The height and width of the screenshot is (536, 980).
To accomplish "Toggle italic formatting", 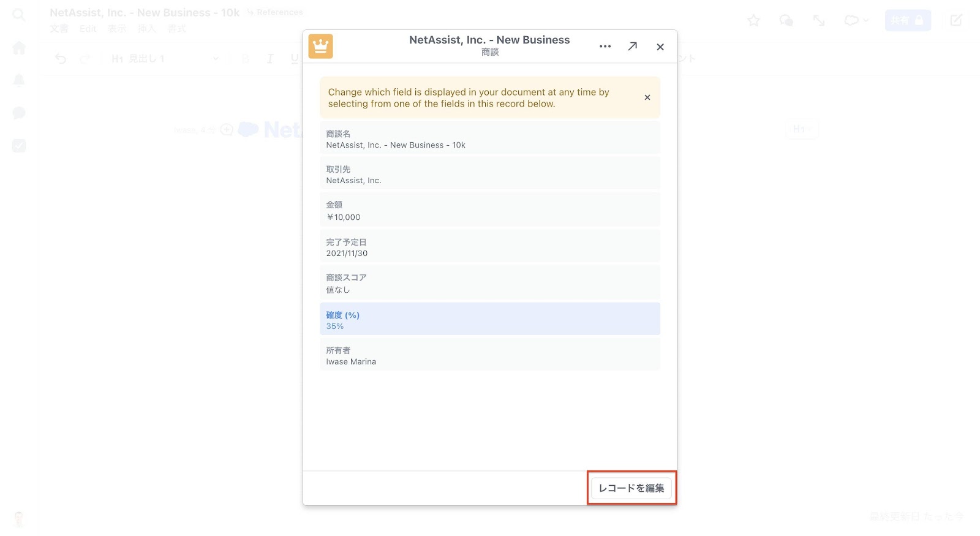I will [x=270, y=59].
